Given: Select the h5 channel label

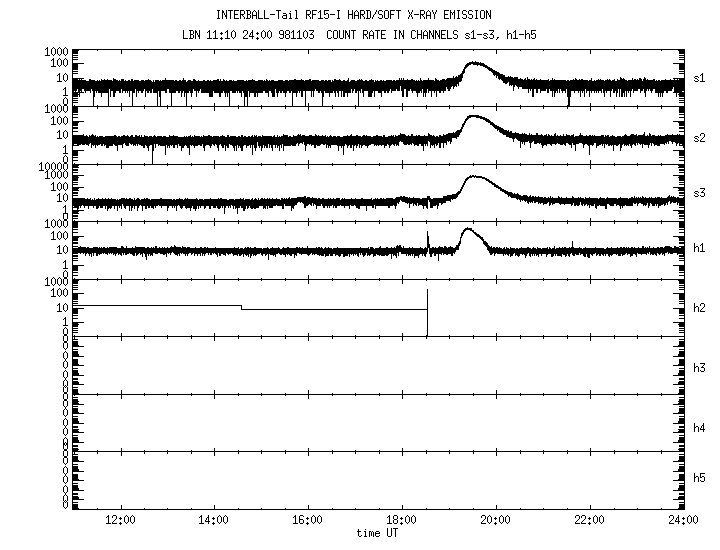Looking at the screenshot, I should (x=700, y=479).
